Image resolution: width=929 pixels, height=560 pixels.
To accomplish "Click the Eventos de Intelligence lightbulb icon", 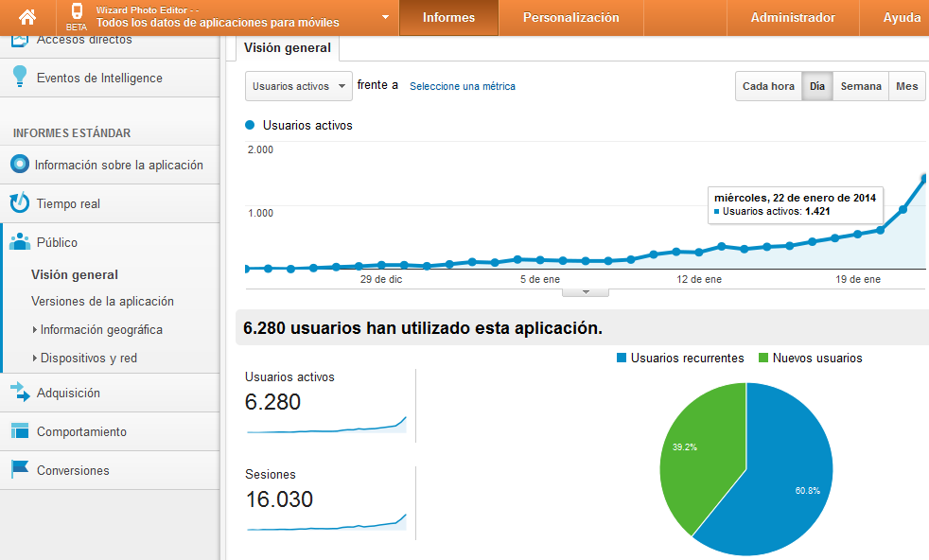I will pos(20,78).
